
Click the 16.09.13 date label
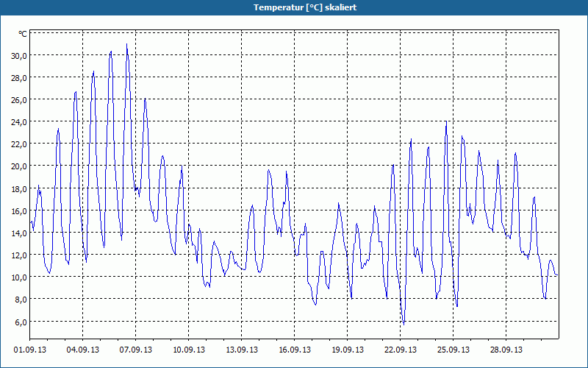pyautogui.click(x=295, y=350)
